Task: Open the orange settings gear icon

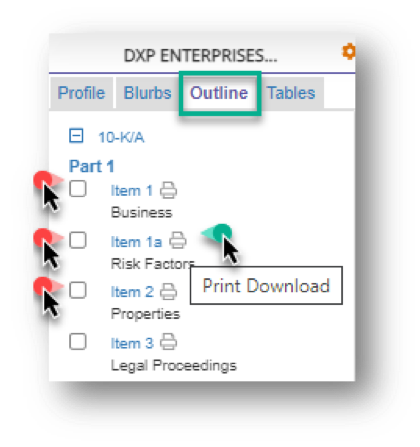Action: tap(349, 52)
